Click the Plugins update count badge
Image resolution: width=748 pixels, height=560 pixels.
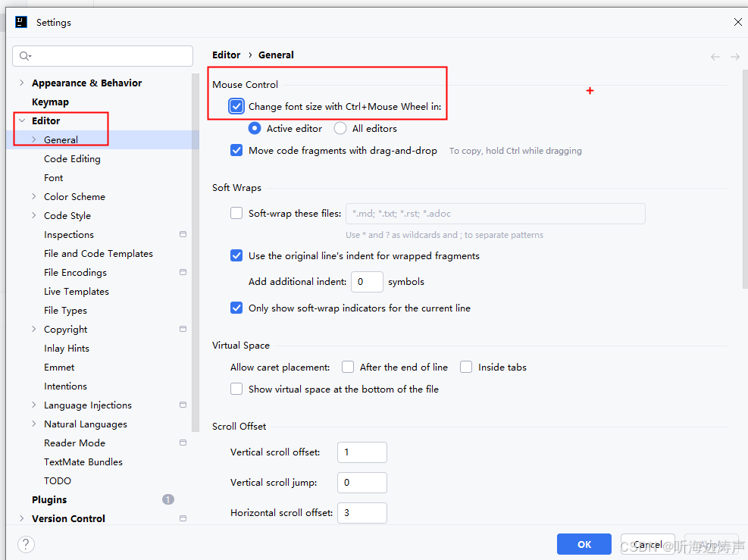(x=168, y=499)
